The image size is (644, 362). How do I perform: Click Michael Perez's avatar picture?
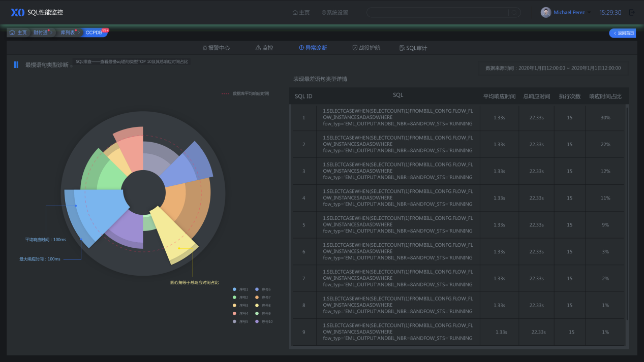pyautogui.click(x=546, y=12)
